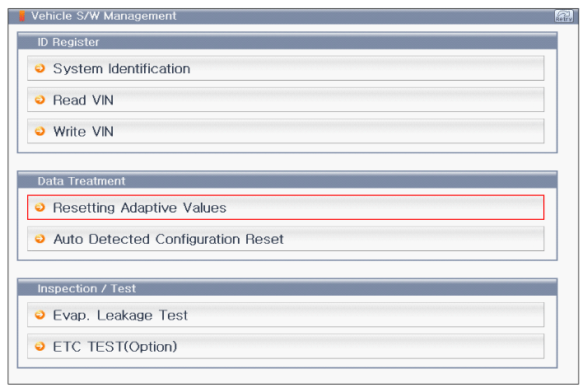587x392 pixels.
Task: Click the orange arrow beside Resetting Adaptive Values
Action: tap(40, 208)
